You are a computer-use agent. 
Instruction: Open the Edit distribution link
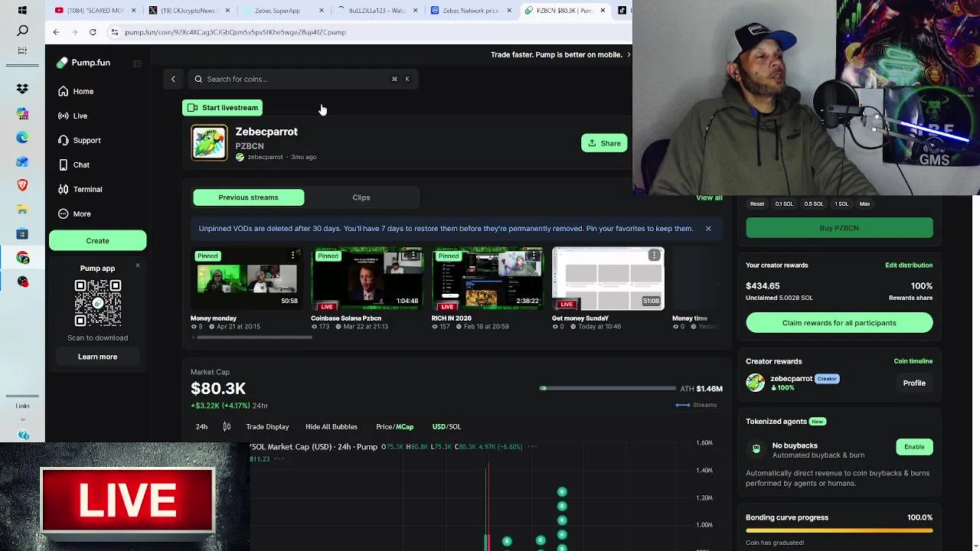(x=909, y=265)
